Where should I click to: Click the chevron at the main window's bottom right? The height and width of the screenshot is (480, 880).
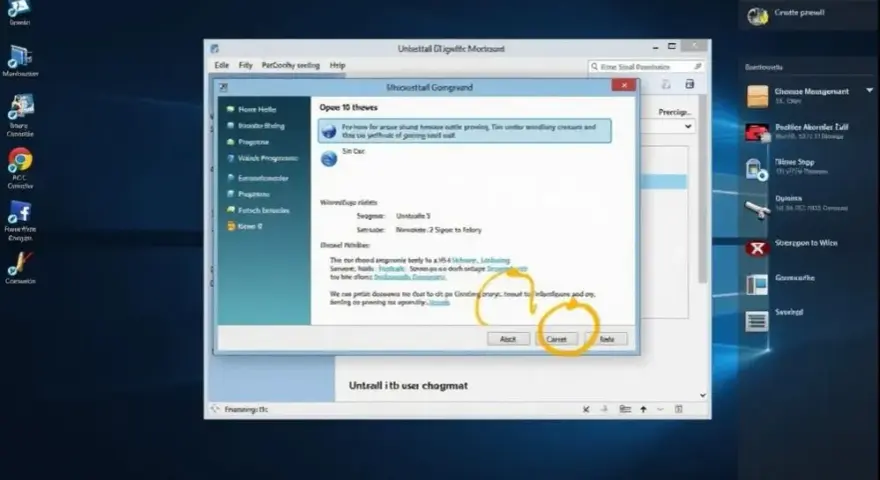coord(703,395)
